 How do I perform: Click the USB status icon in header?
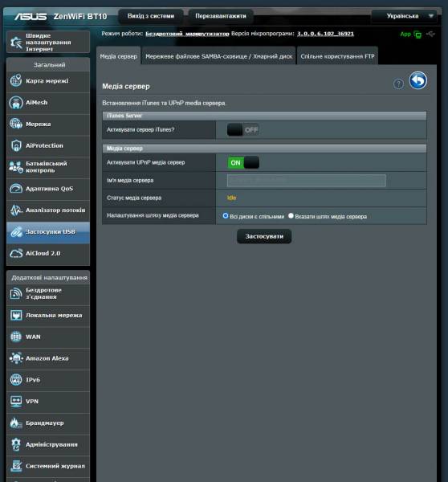click(431, 34)
